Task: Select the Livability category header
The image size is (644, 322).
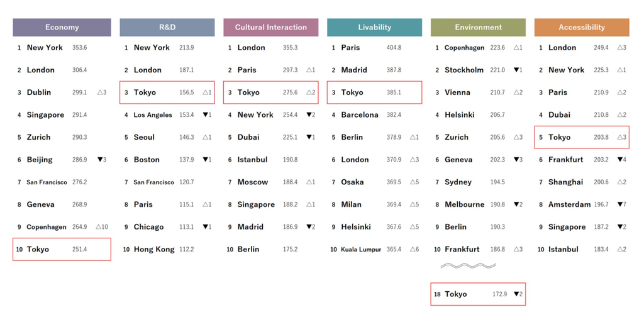Action: 374,27
